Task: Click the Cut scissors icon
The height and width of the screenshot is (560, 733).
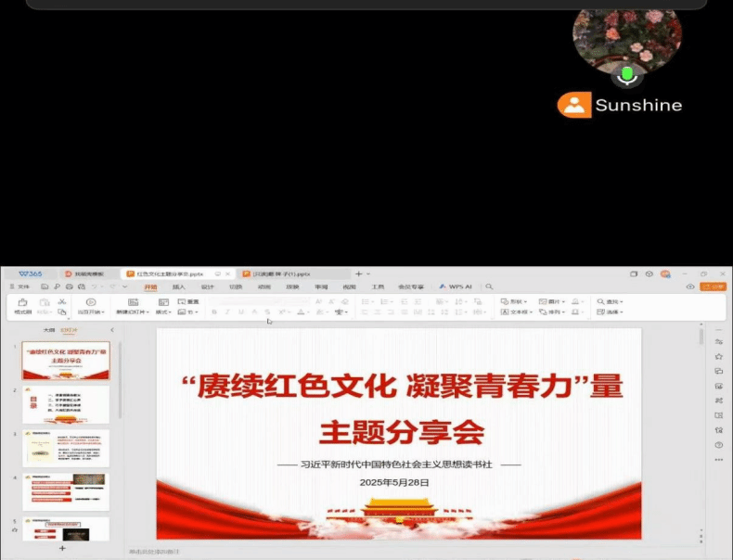Action: pos(61,302)
